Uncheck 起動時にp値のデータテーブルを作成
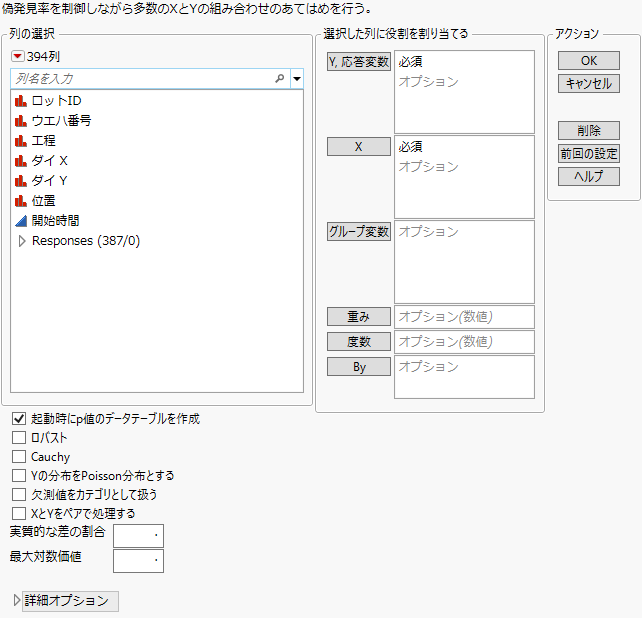The height and width of the screenshot is (618, 642). click(x=19, y=419)
